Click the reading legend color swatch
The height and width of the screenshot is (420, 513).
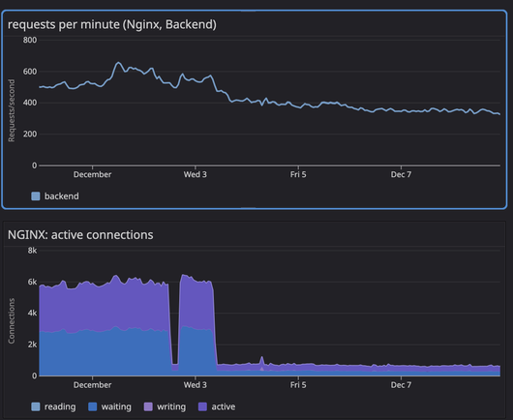[36, 406]
